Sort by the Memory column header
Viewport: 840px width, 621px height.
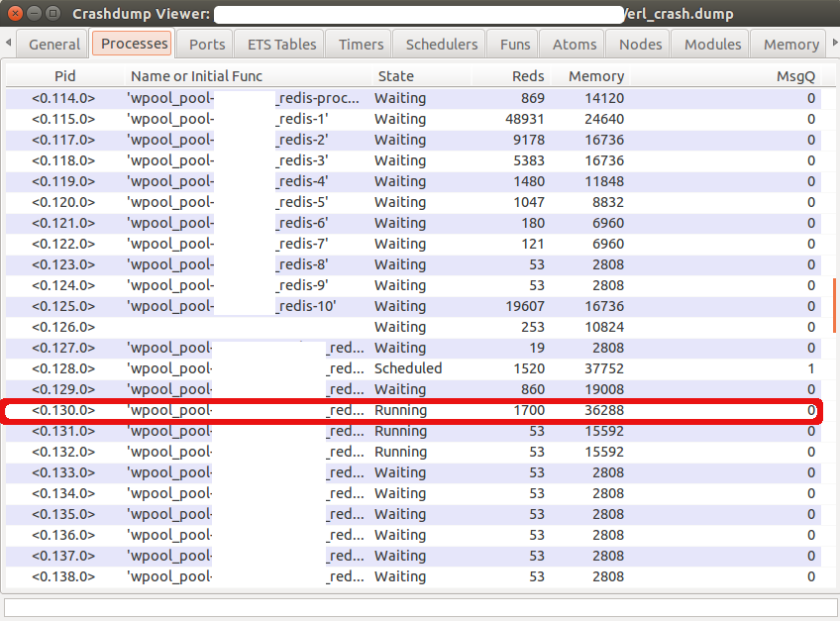[x=595, y=76]
